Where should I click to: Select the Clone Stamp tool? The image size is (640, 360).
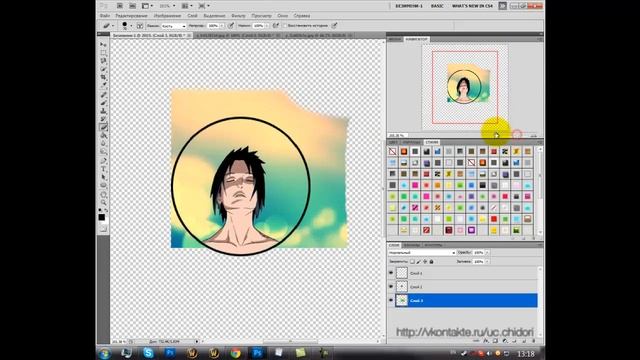104,111
